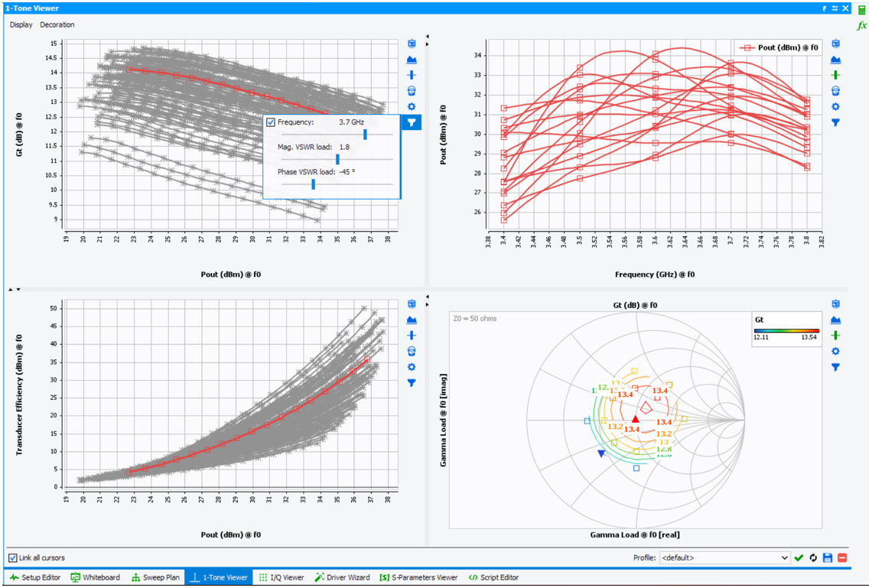
Task: Click the presentation icon beside Pout vs Frequency plot
Action: (x=836, y=44)
